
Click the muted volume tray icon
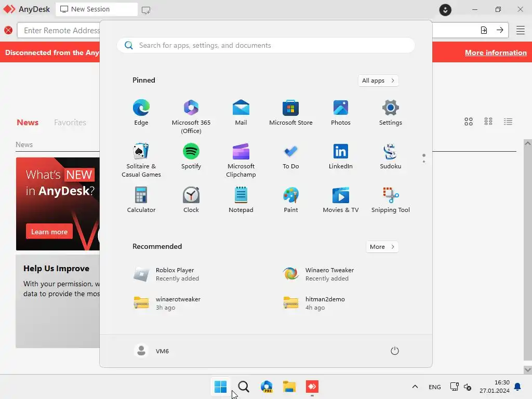[468, 387]
